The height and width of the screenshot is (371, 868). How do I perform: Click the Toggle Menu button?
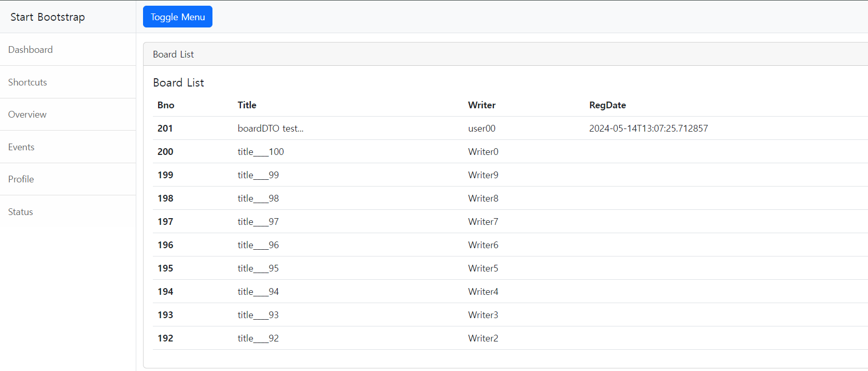pyautogui.click(x=178, y=17)
